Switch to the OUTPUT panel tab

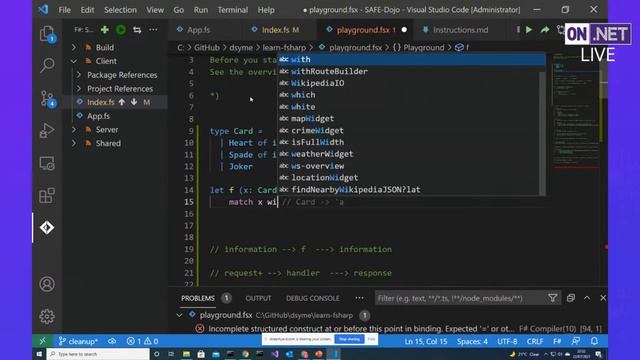click(x=258, y=298)
